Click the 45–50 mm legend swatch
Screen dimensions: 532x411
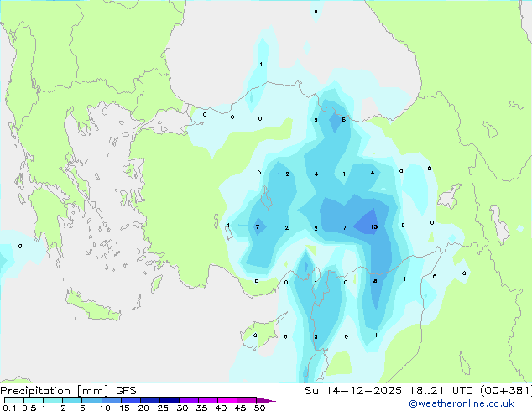pyautogui.click(x=247, y=400)
